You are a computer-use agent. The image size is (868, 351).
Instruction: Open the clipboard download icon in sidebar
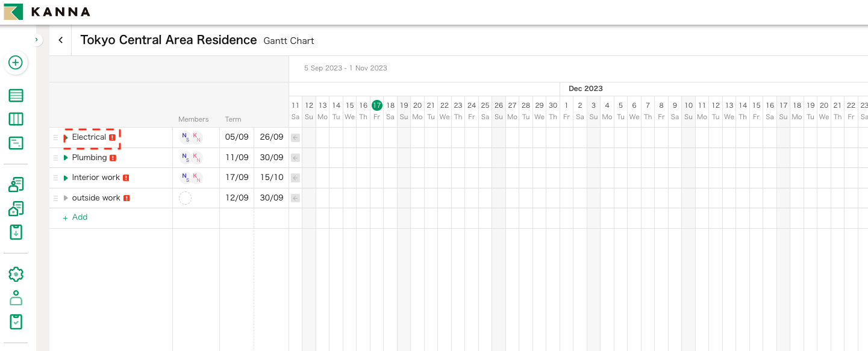coord(16,232)
